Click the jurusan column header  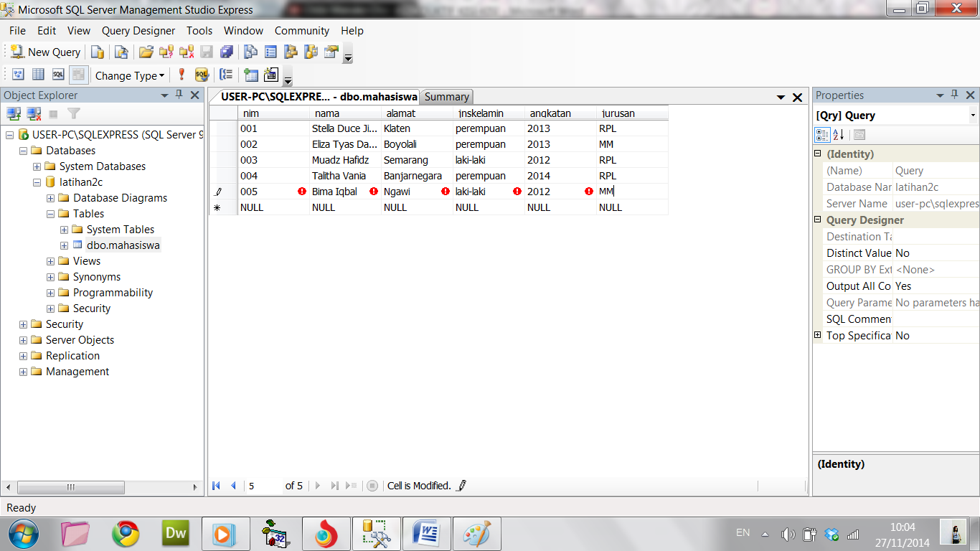[x=632, y=113]
